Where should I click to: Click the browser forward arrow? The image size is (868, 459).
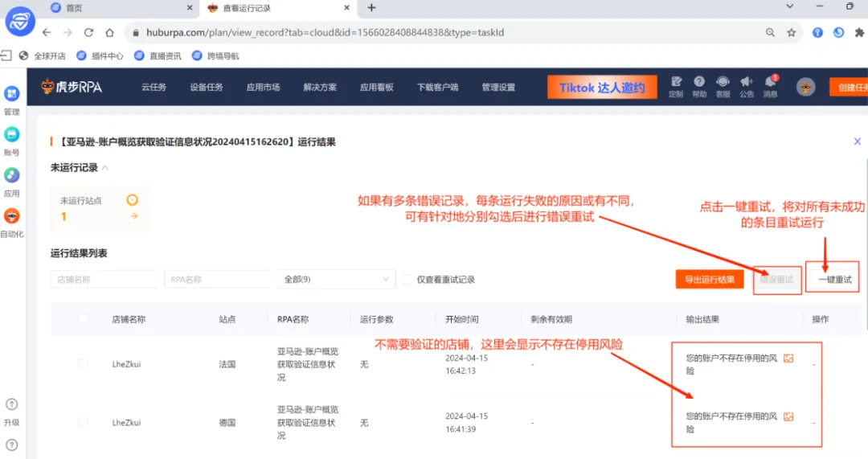(68, 33)
